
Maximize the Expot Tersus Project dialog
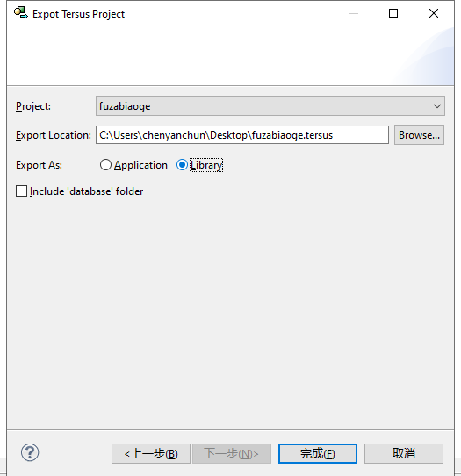pyautogui.click(x=393, y=13)
